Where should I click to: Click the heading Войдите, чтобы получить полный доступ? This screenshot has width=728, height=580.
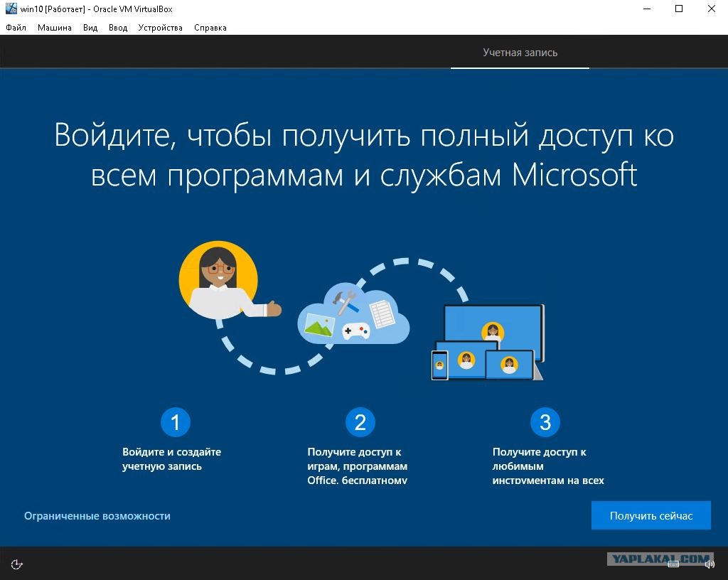click(x=364, y=155)
